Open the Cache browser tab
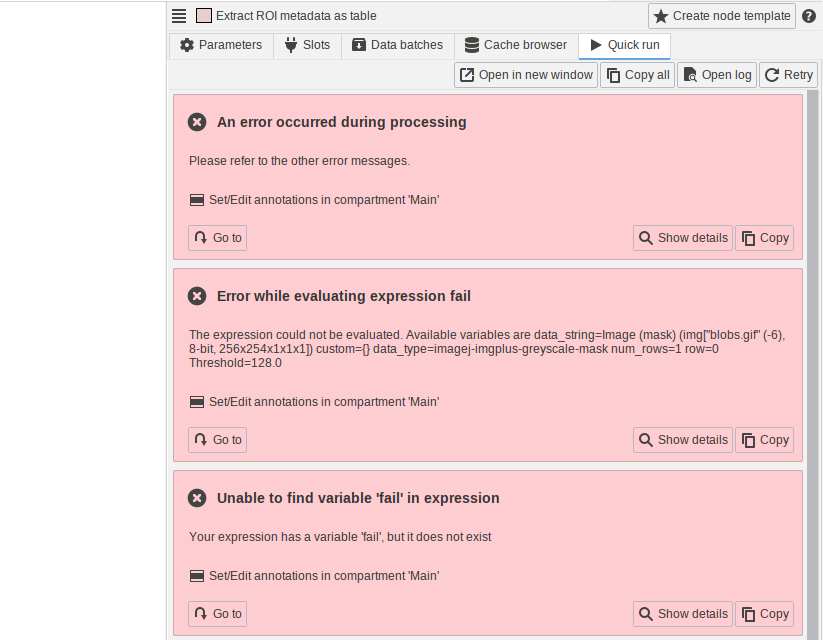823x640 pixels. click(x=515, y=45)
